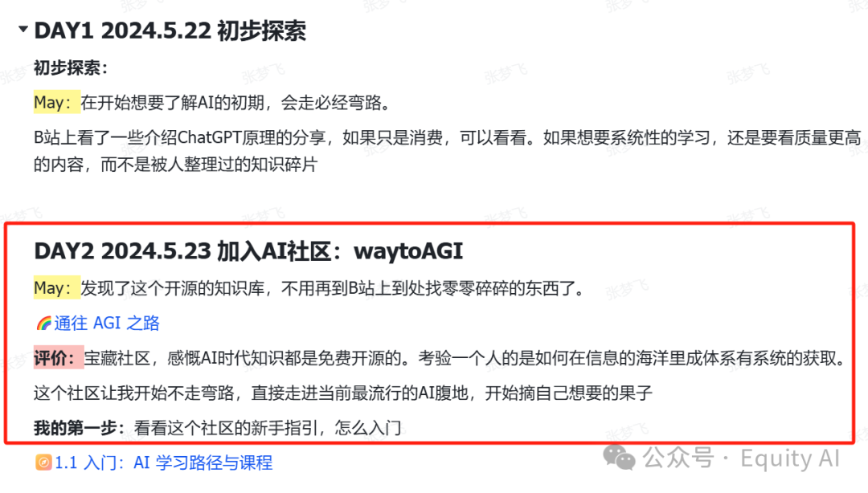Click the word waytoAGI in the DAY2 heading
868x493 pixels.
(408, 251)
